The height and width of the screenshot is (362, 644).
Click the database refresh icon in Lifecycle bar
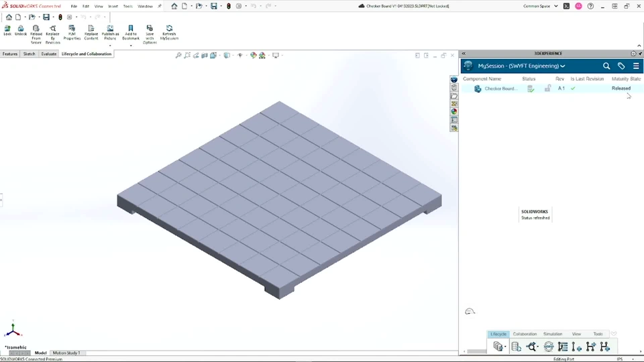coord(517,347)
